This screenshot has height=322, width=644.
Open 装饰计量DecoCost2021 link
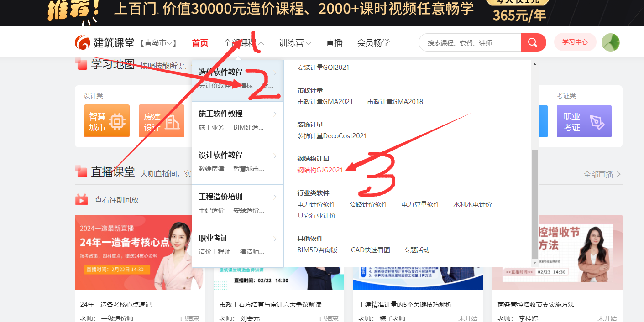[332, 136]
